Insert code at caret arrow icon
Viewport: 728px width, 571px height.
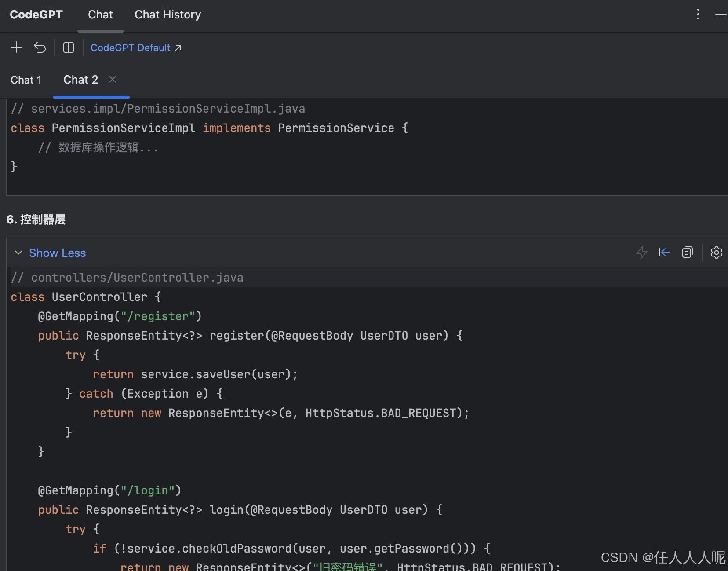(664, 252)
